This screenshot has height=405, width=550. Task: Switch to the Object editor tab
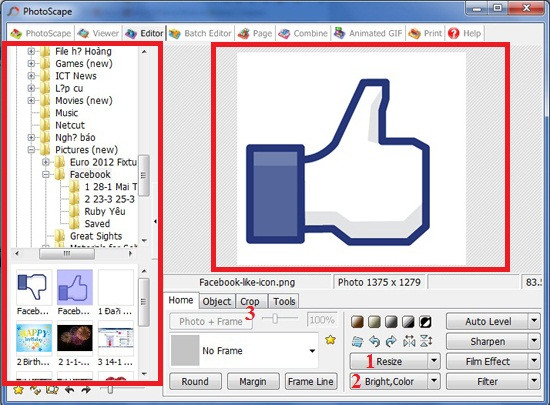[x=216, y=302]
